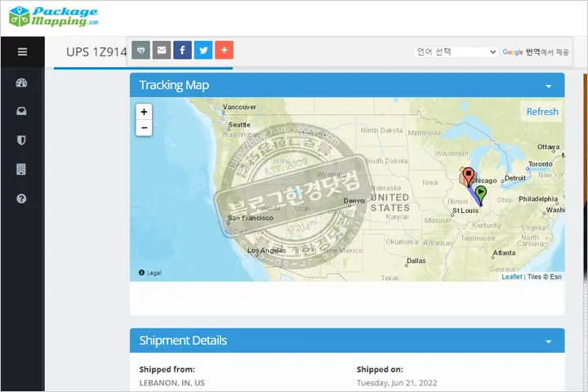Click Detroit label on the map

pos(514,178)
